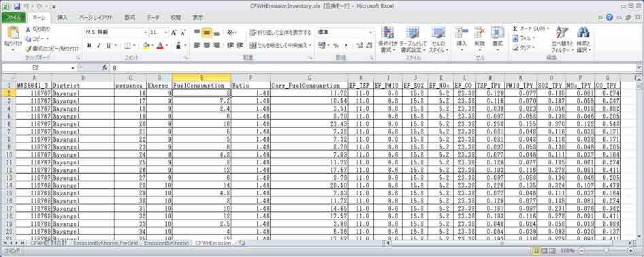Open the Name Box dropdown arrow
The height and width of the screenshot is (257, 644).
pyautogui.click(x=73, y=68)
